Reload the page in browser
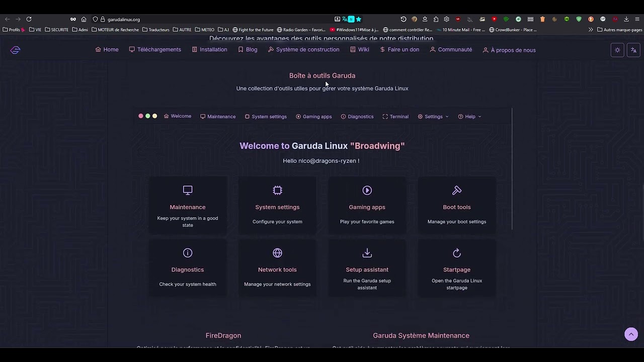The height and width of the screenshot is (362, 644). (x=29, y=19)
